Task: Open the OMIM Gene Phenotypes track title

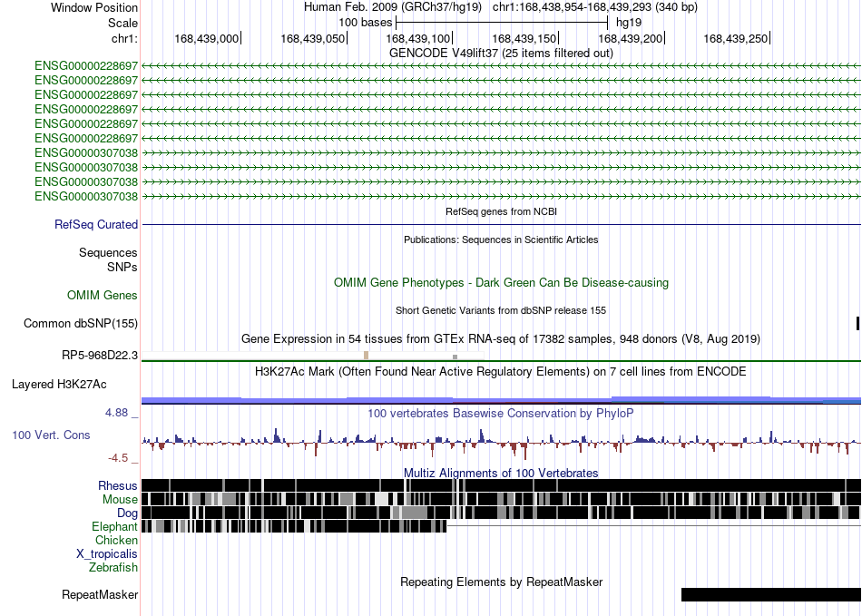Action: (x=501, y=282)
